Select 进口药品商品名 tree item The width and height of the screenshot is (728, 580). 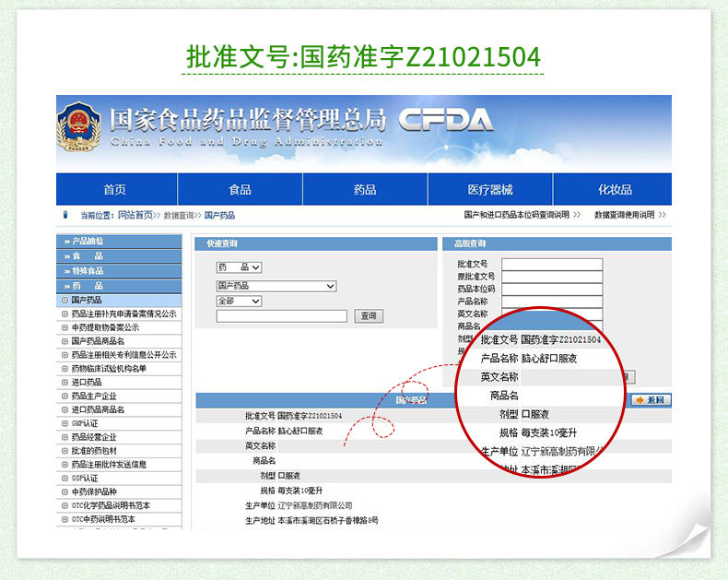pos(98,410)
